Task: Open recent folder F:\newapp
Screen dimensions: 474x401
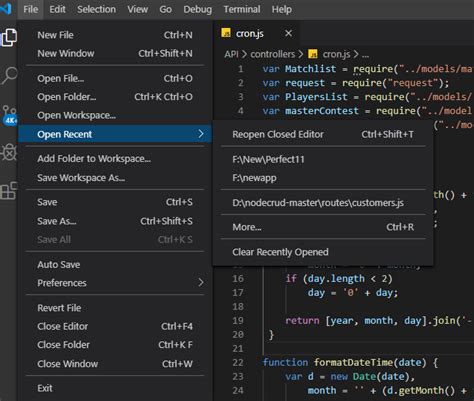Action: [323, 178]
